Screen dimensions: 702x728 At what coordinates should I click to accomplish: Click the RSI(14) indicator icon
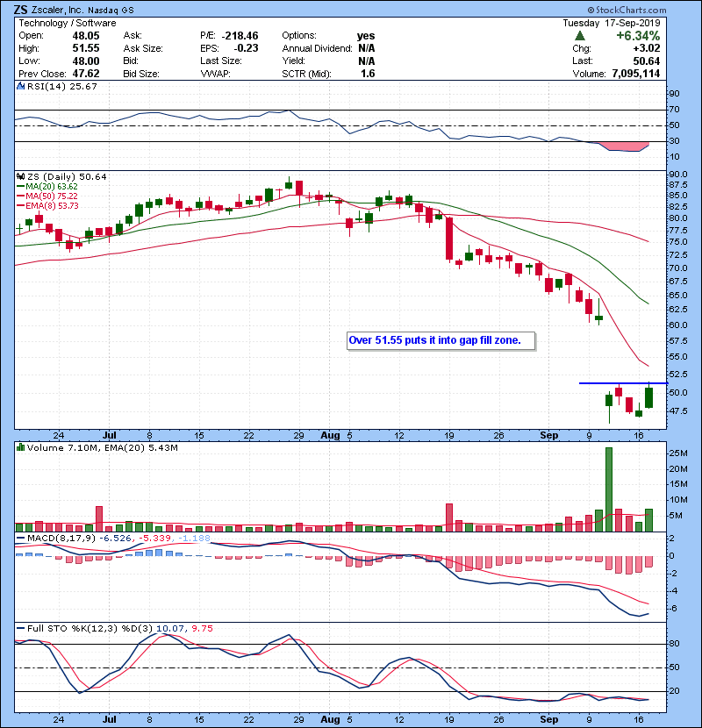[20, 86]
